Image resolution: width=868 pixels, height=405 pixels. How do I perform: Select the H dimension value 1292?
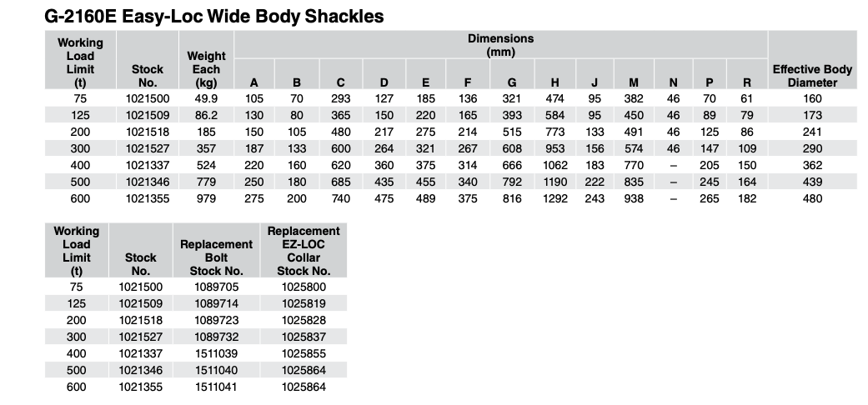554,199
